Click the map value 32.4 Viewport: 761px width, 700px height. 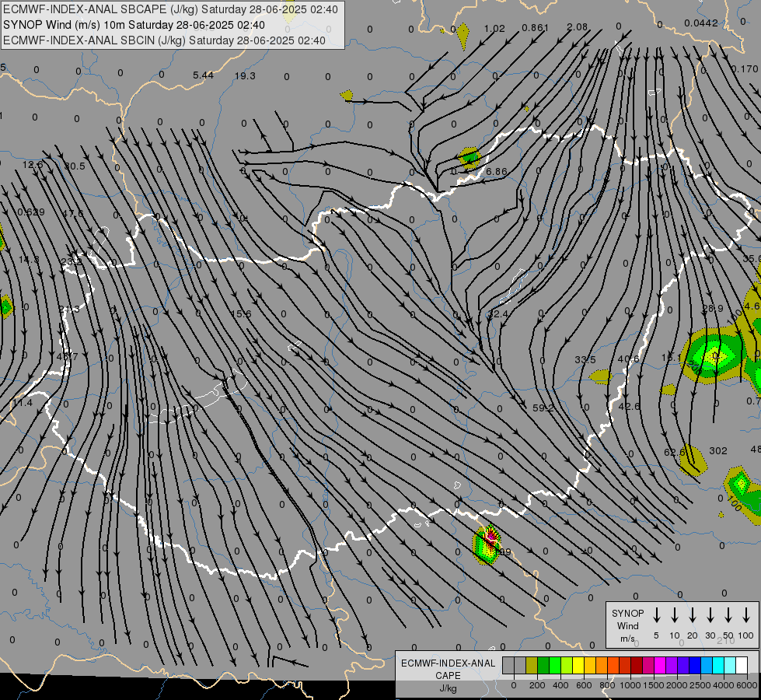pos(498,314)
